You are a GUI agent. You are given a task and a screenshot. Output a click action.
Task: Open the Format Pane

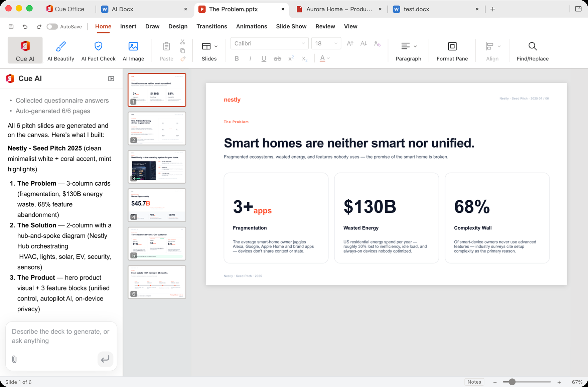pos(452,50)
